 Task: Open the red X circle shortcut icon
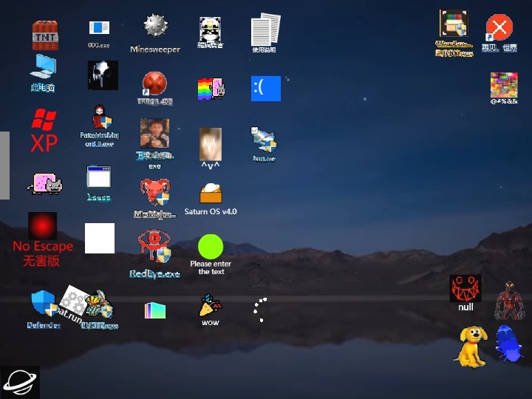(x=499, y=29)
